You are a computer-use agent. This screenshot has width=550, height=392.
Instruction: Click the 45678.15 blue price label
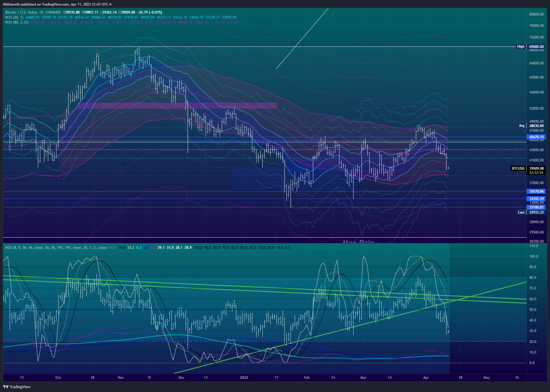(536, 137)
